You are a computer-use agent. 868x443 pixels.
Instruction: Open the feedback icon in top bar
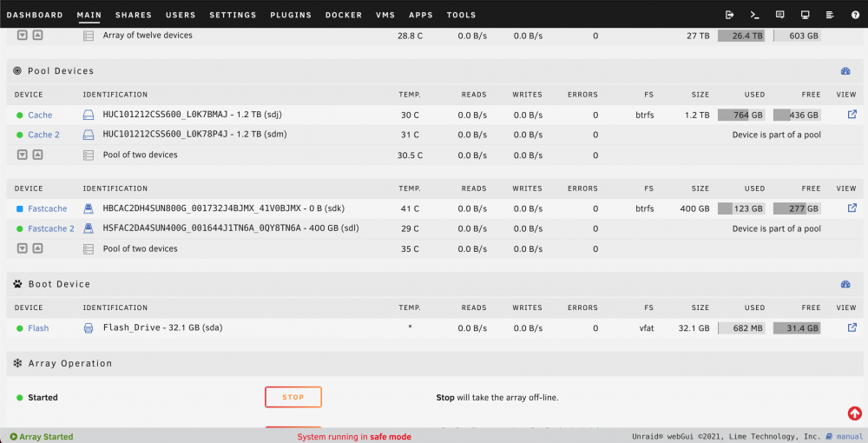[x=780, y=15]
